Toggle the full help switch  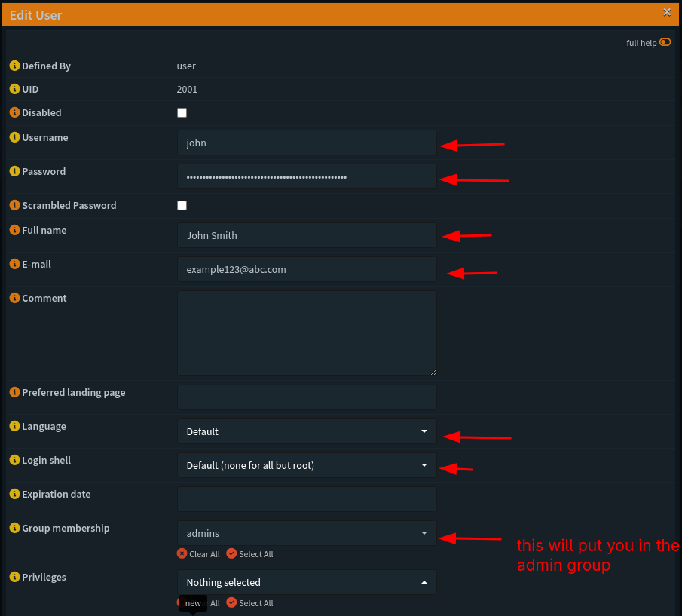[665, 42]
